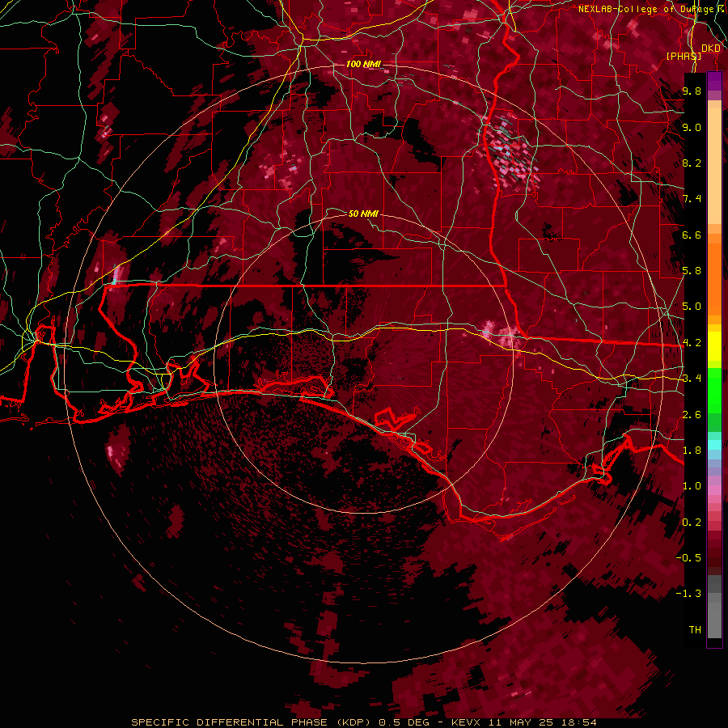Click the -1.3 legend value
Image resolution: width=728 pixels, height=728 pixels.
click(x=688, y=594)
